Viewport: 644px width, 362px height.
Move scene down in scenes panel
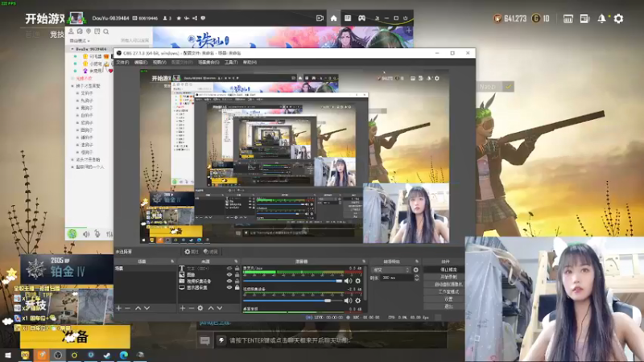coord(147,308)
